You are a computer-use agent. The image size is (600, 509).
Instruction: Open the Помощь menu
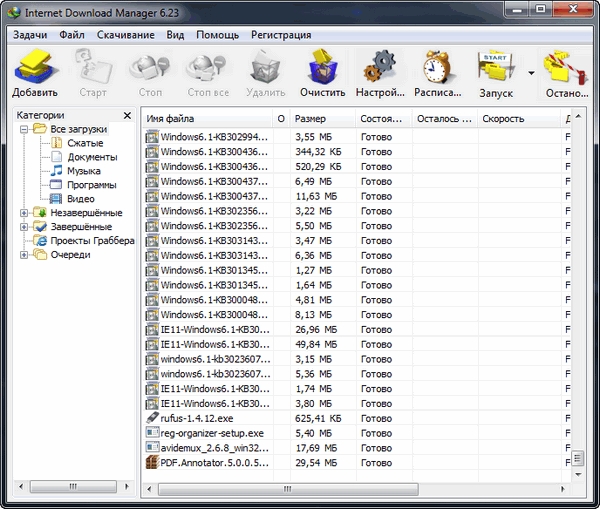pyautogui.click(x=217, y=35)
